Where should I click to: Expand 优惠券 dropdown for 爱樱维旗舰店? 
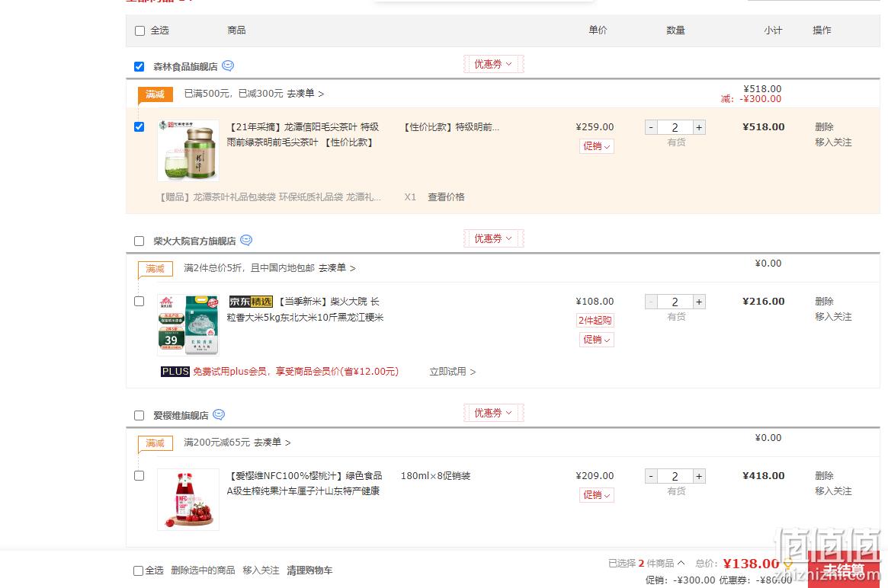[493, 413]
